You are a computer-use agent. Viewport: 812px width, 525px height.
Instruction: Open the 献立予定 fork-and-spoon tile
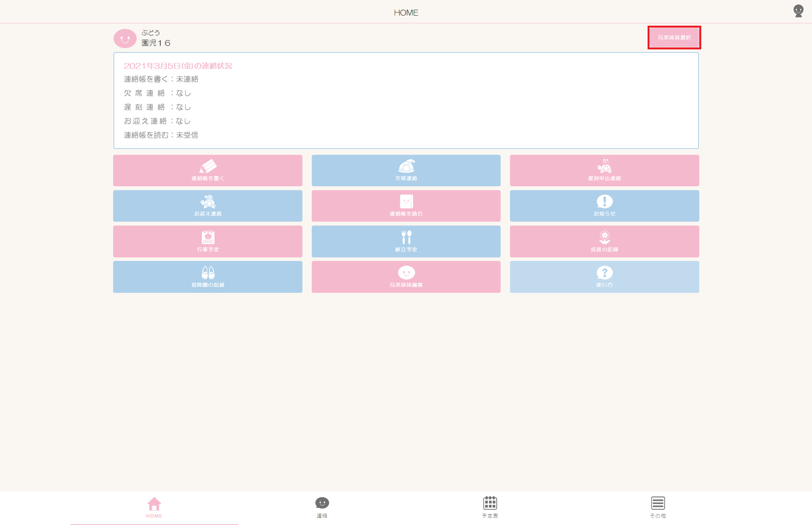click(x=406, y=241)
